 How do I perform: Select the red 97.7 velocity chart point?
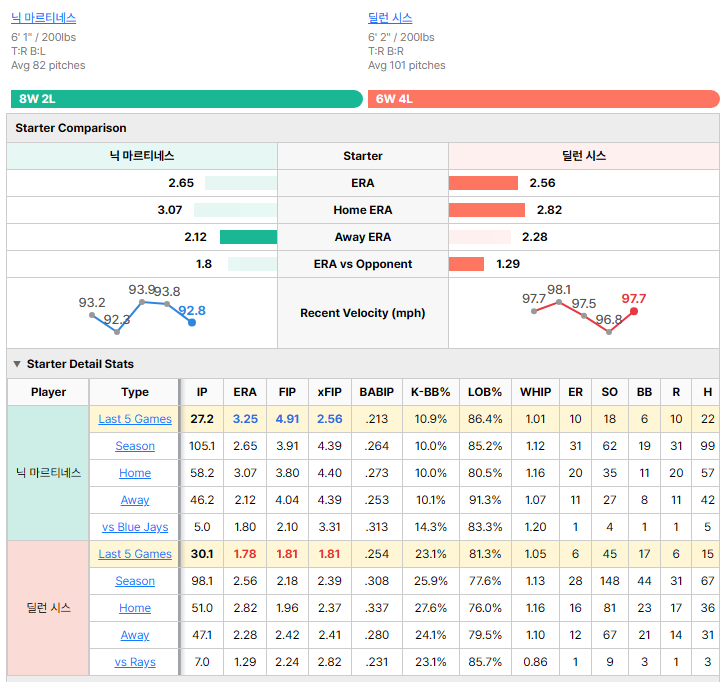click(x=634, y=312)
